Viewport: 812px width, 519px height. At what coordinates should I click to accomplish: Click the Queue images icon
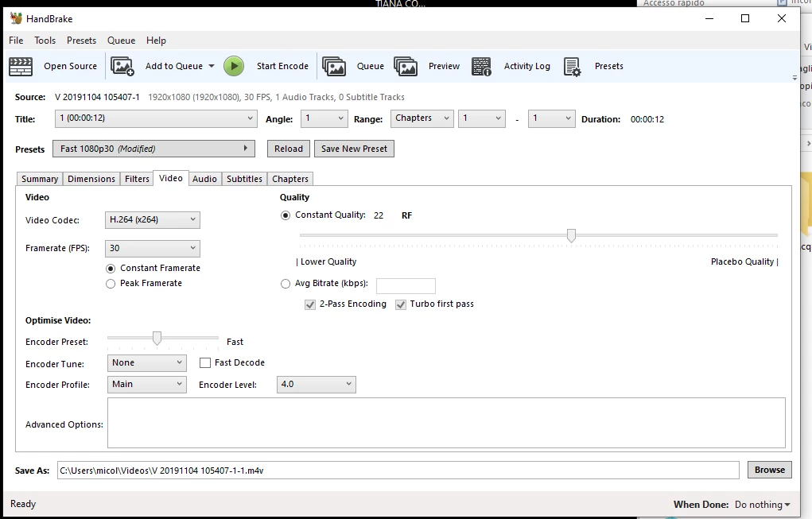[x=334, y=66]
